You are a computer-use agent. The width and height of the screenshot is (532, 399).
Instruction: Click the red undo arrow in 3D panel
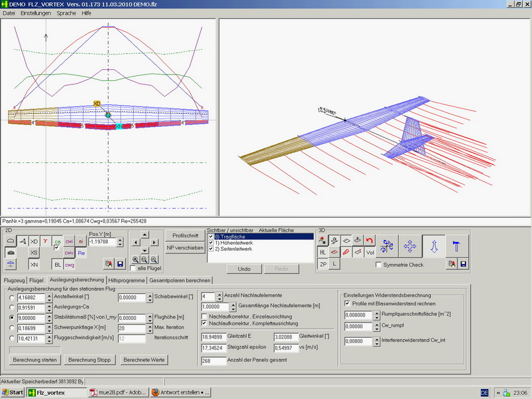click(370, 240)
